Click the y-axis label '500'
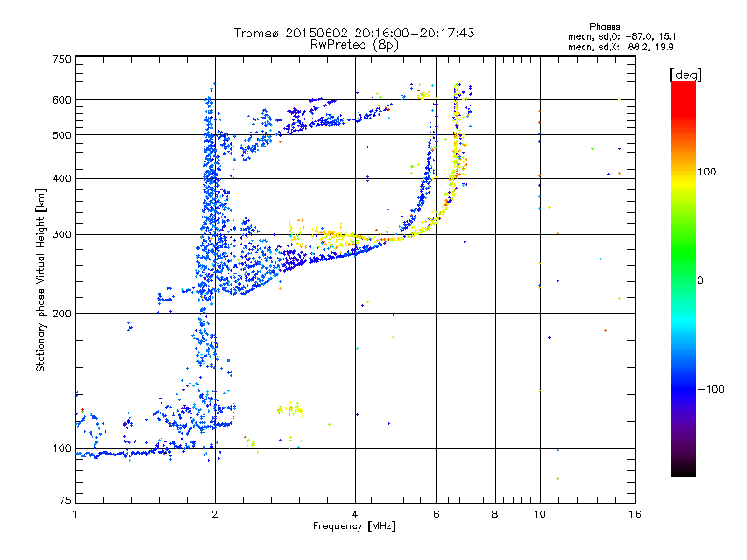Screen dimensions: 747x560 click(62, 135)
